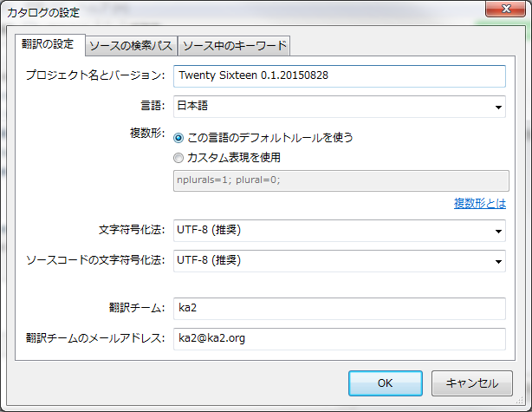Select the 翻訳の設定 tab
Image resolution: width=532 pixels, height=412 pixels.
click(x=49, y=44)
